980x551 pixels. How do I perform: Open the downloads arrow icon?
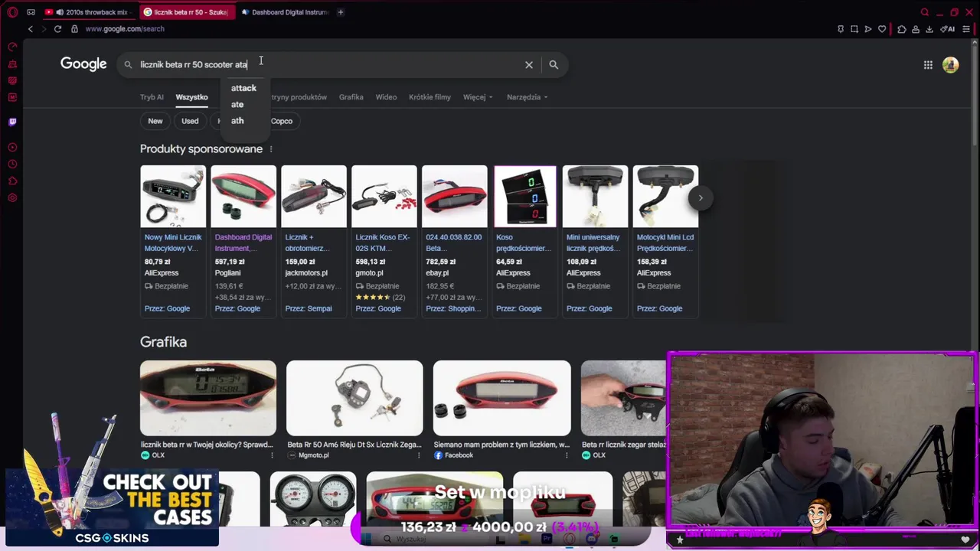point(929,29)
